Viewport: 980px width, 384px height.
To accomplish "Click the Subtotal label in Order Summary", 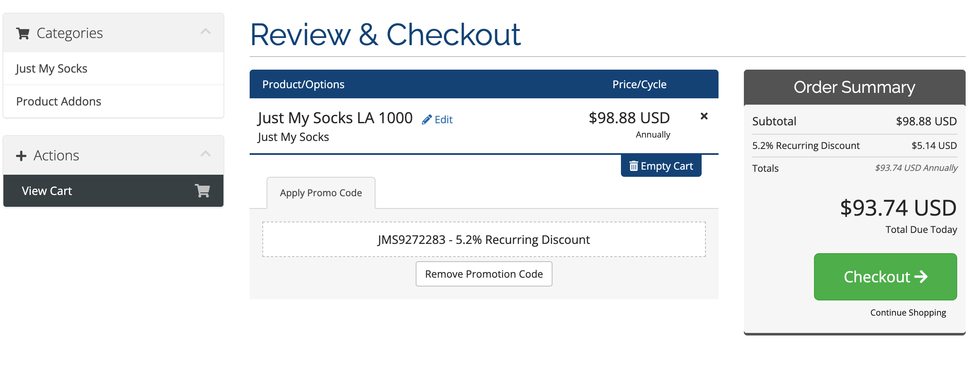I will tap(774, 122).
